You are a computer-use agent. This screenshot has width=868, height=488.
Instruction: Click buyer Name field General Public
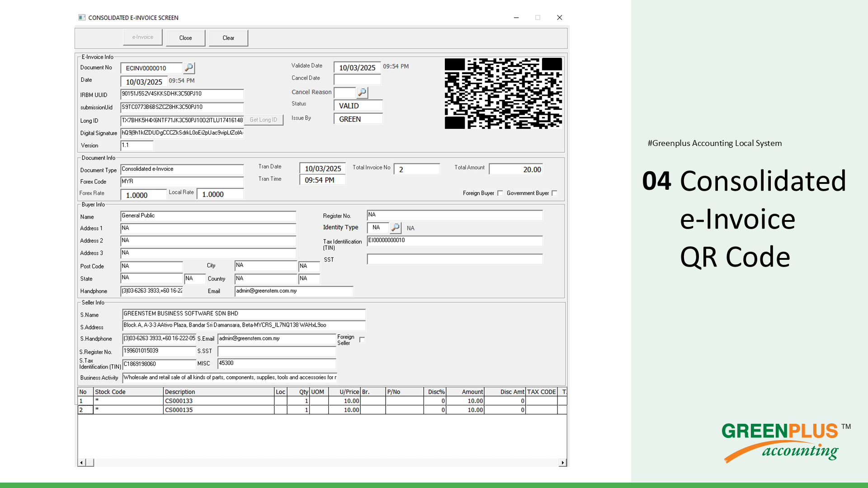[x=208, y=216]
